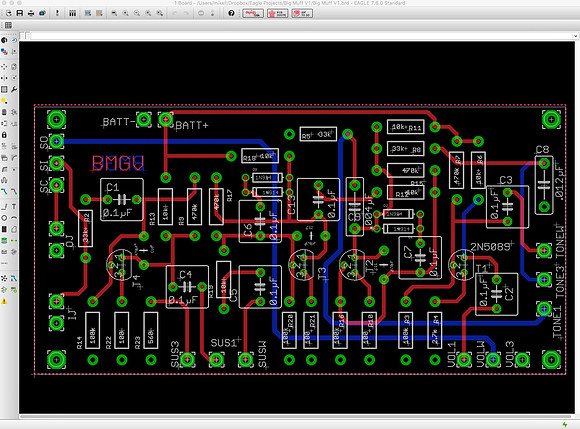Select the Name tool
The height and width of the screenshot is (429, 580).
coord(4,146)
